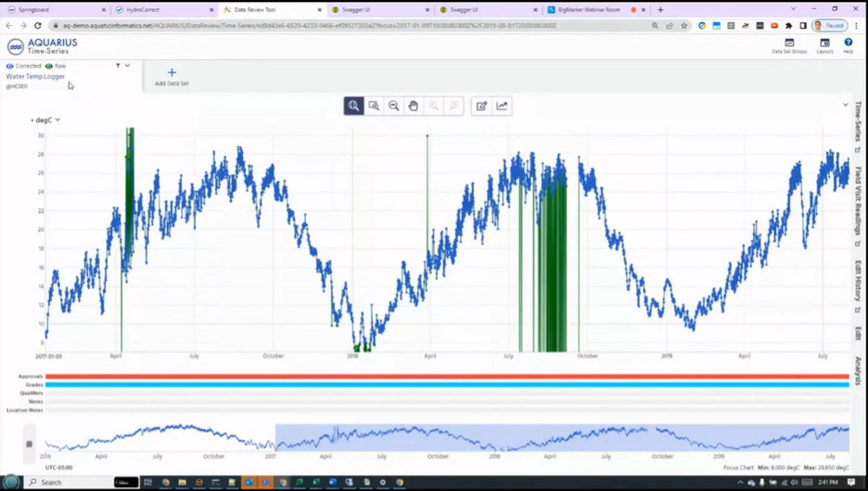The height and width of the screenshot is (491, 868).
Task: Click the highlighted range in overview chart
Action: click(562, 438)
